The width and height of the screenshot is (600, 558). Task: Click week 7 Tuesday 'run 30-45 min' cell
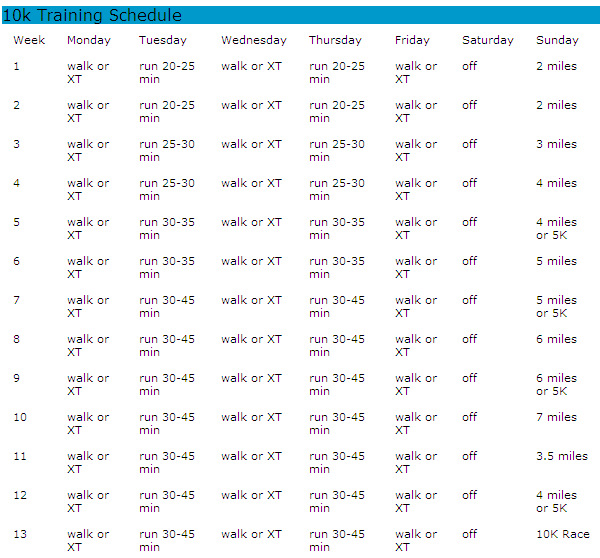pyautogui.click(x=167, y=307)
